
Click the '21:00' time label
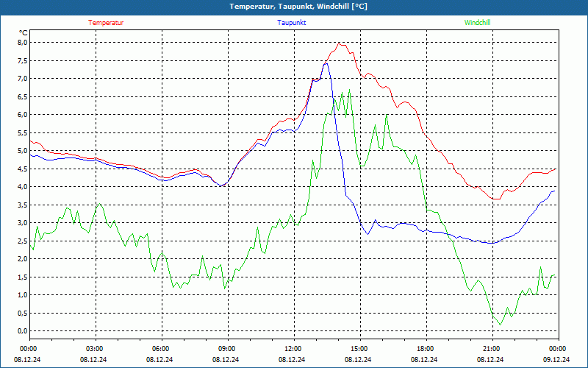(x=492, y=349)
